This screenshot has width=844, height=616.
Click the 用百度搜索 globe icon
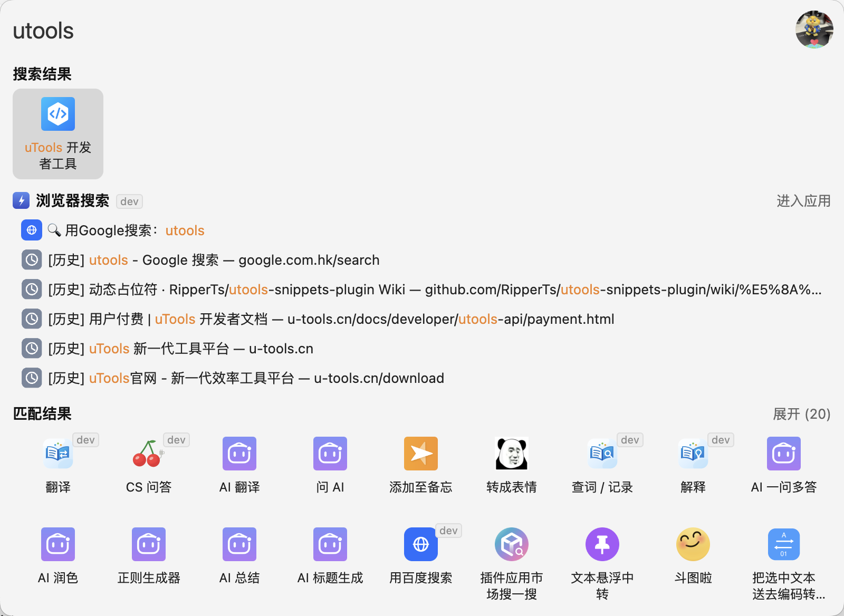[x=421, y=544]
